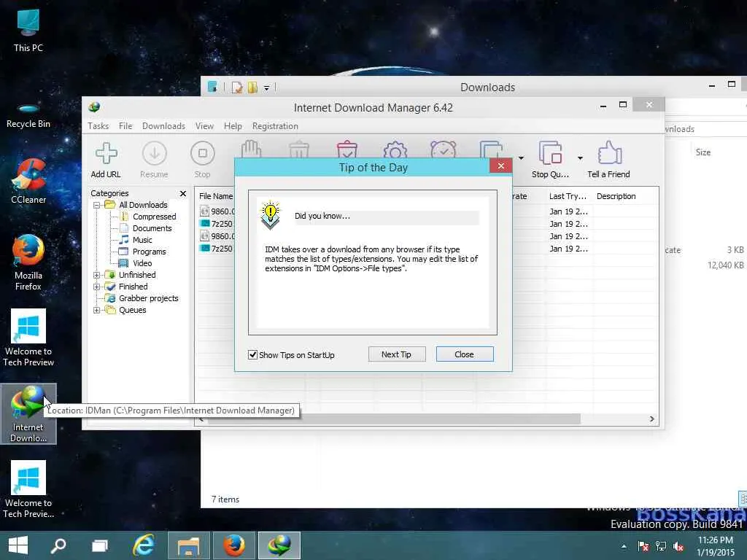This screenshot has width=747, height=560.
Task: Click the Close button in tip dialog
Action: pyautogui.click(x=465, y=354)
